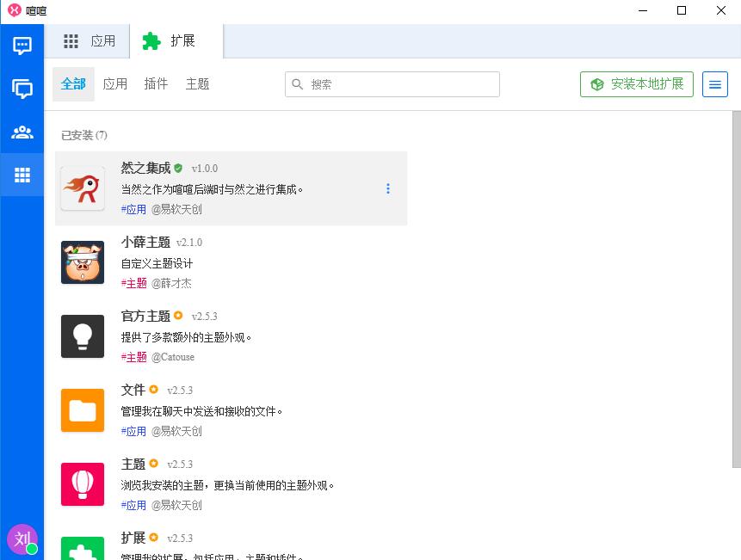Click the user avatar 刘
Image resolution: width=741 pixels, height=560 pixels.
pos(22,539)
